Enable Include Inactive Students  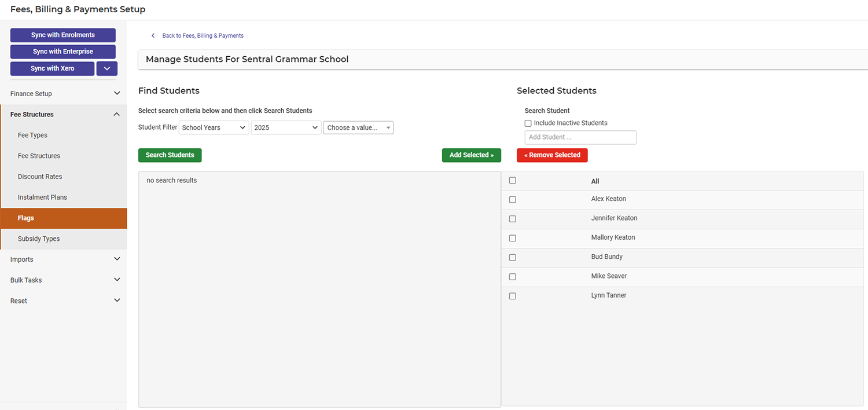[x=528, y=123]
